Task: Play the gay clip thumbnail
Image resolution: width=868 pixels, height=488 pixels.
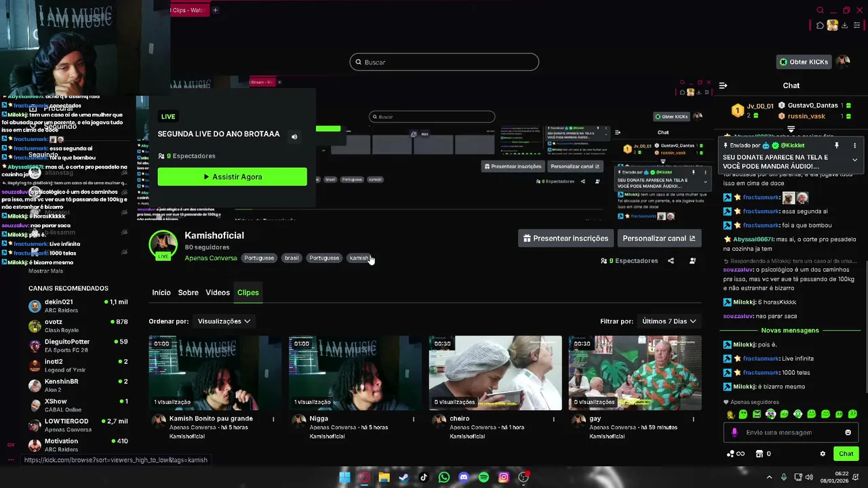Action: [x=635, y=373]
